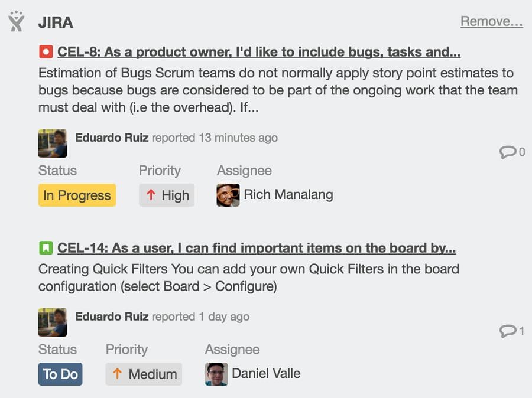This screenshot has height=398, width=532.
Task: Click the comment bubble icon on CEL-8
Action: coord(509,151)
